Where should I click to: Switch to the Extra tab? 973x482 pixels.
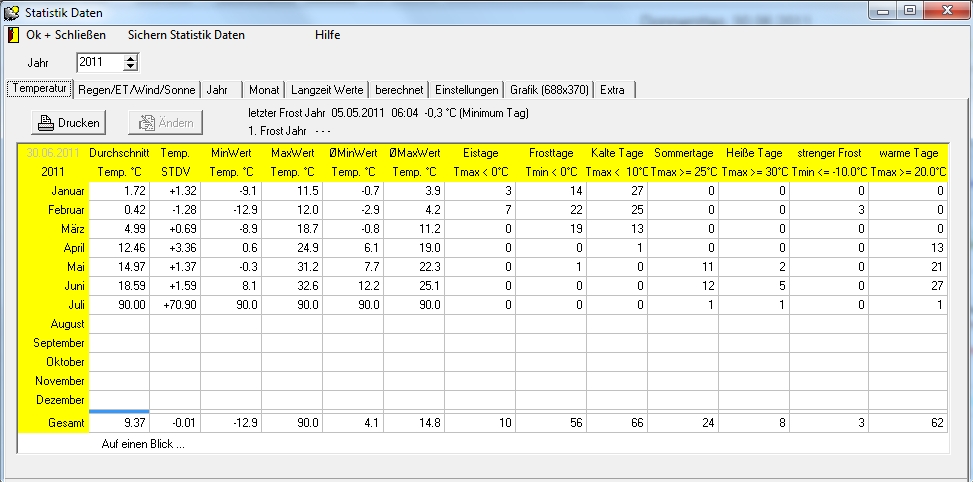(613, 89)
